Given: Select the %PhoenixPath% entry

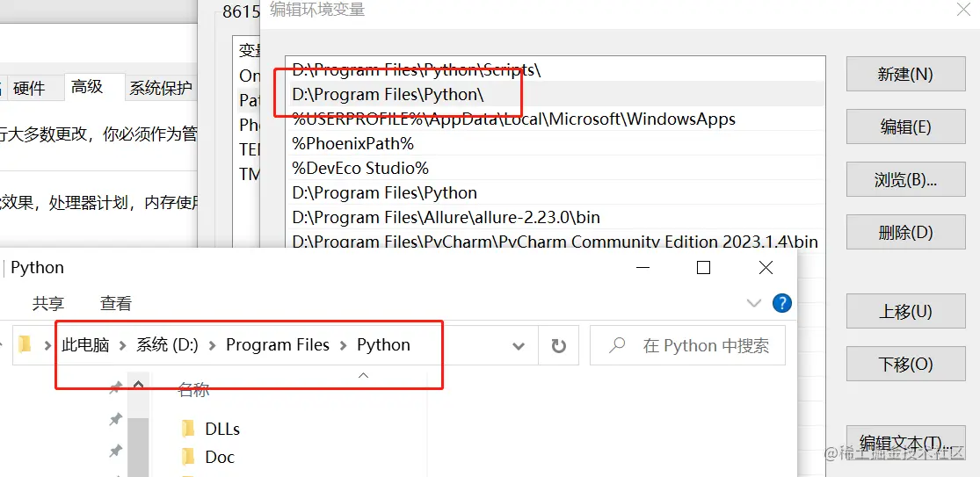Looking at the screenshot, I should (555, 143).
